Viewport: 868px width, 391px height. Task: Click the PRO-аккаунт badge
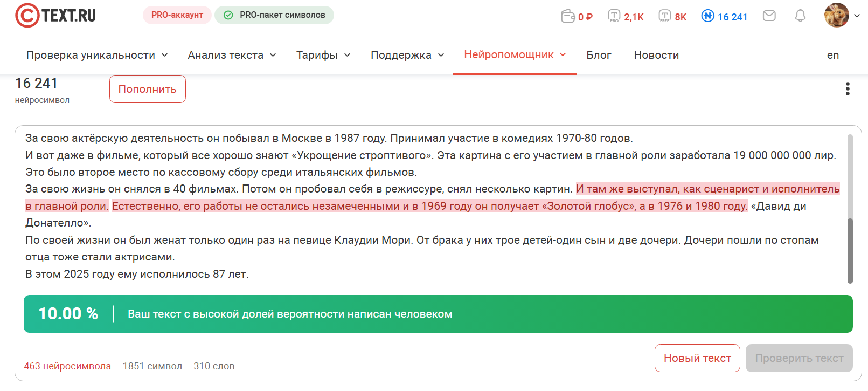(177, 15)
